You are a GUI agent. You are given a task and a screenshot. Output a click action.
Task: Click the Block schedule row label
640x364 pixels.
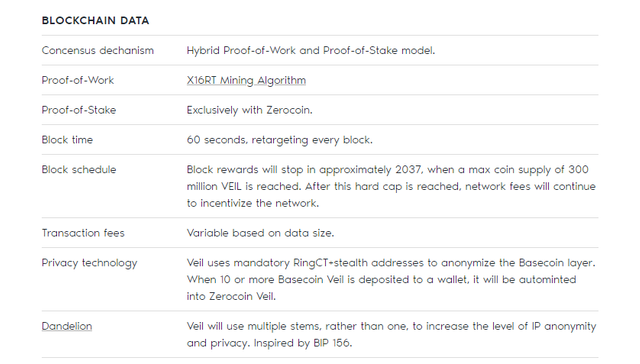pos(79,169)
